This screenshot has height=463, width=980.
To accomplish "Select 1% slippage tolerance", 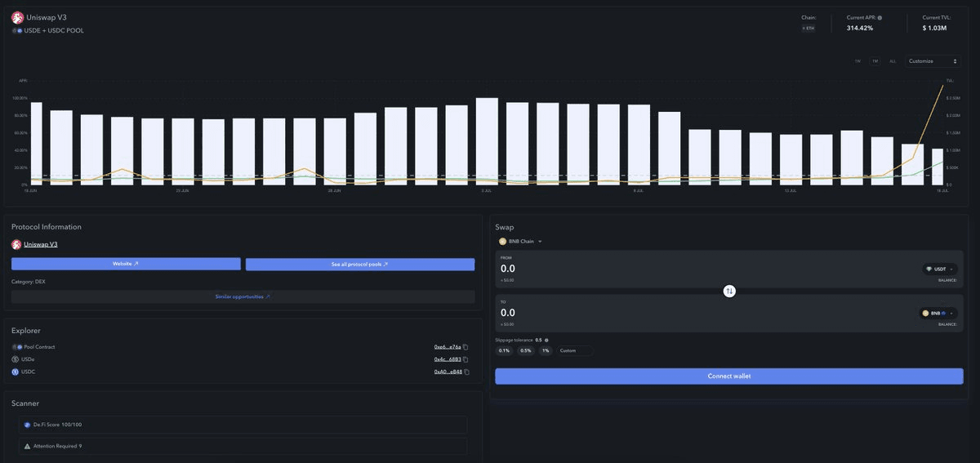I will point(546,350).
